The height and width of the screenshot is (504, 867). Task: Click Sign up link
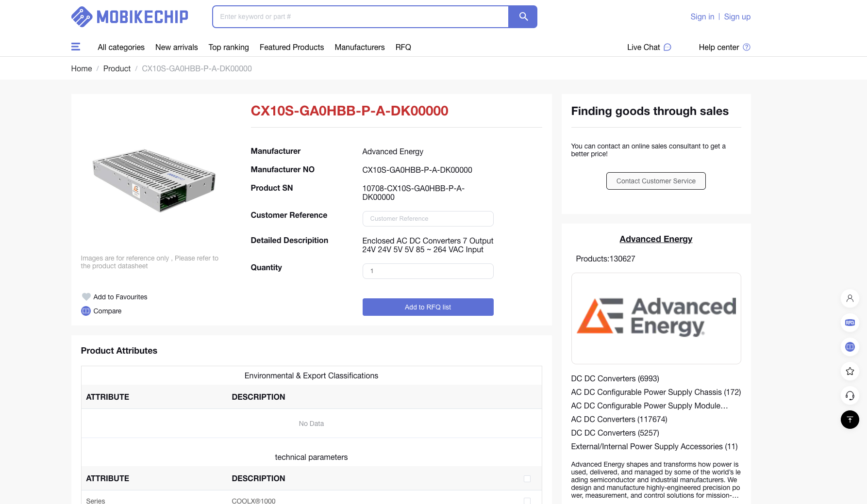[x=737, y=16]
